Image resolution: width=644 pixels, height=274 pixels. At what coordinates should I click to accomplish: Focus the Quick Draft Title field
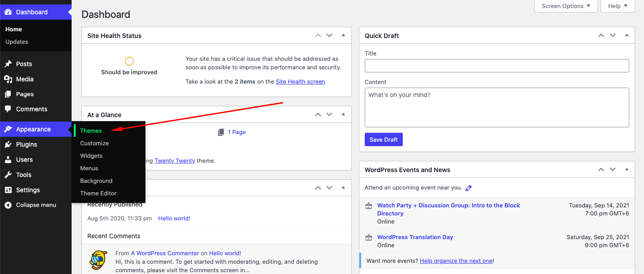tap(497, 66)
